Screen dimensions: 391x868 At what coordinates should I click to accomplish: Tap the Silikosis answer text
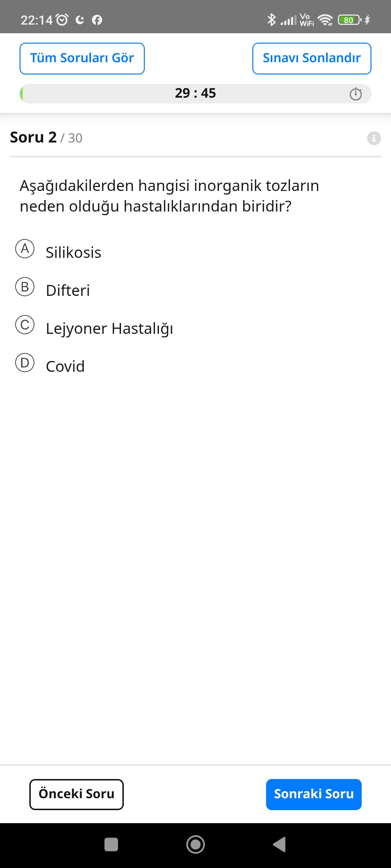[73, 252]
